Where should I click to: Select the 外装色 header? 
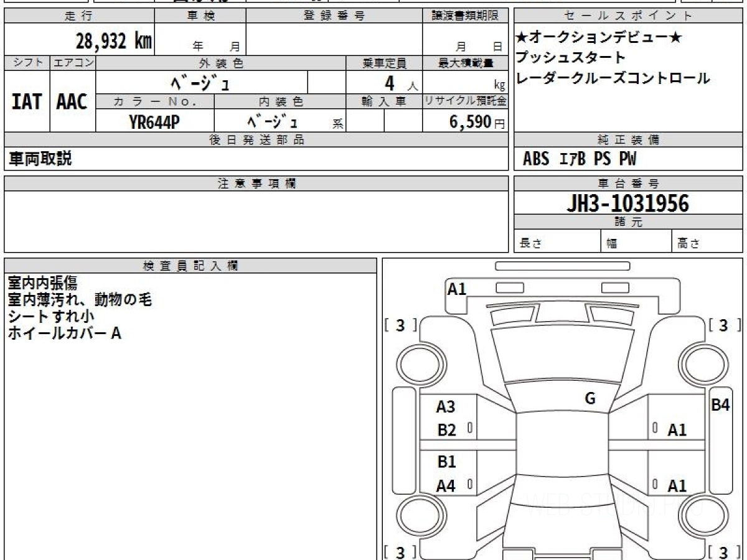pos(221,63)
